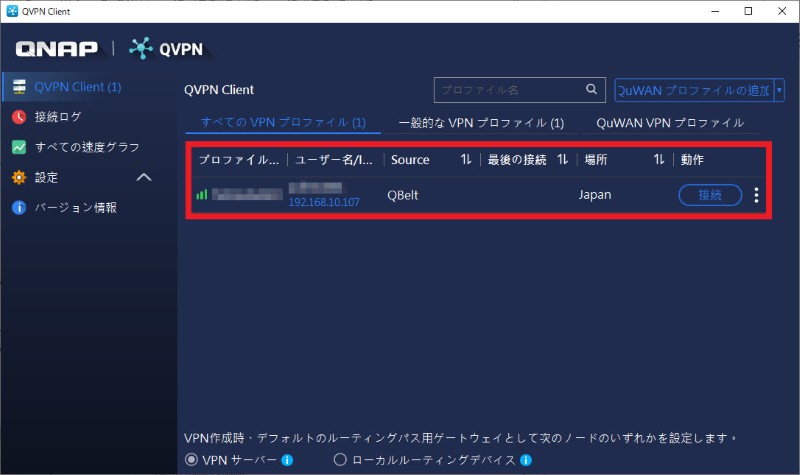800x475 pixels.
Task: Open the three-dot menu for the QBelt profile
Action: click(756, 195)
